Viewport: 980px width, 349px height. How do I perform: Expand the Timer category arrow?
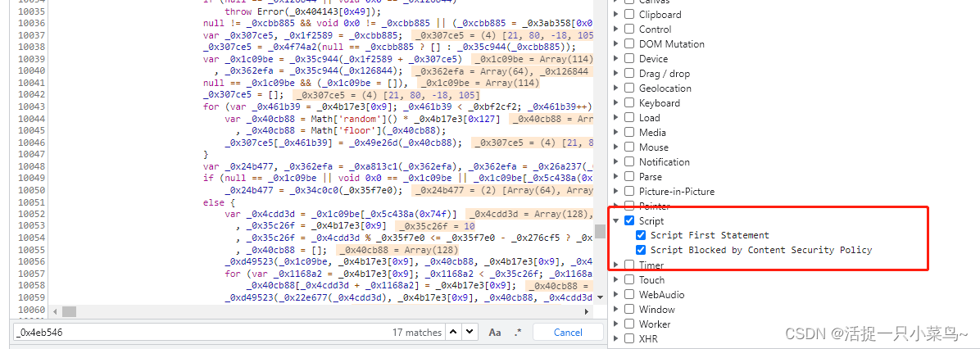pos(616,265)
